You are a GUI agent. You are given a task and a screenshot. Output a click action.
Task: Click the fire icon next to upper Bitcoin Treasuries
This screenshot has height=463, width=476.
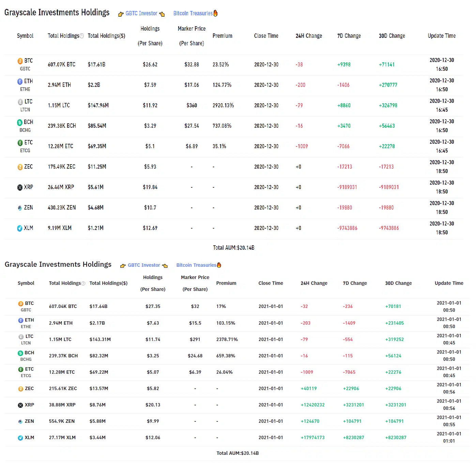pos(215,13)
